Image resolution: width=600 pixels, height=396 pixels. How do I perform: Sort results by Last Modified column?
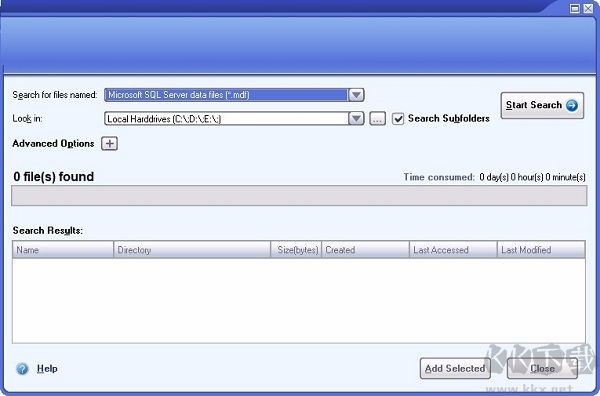[541, 250]
